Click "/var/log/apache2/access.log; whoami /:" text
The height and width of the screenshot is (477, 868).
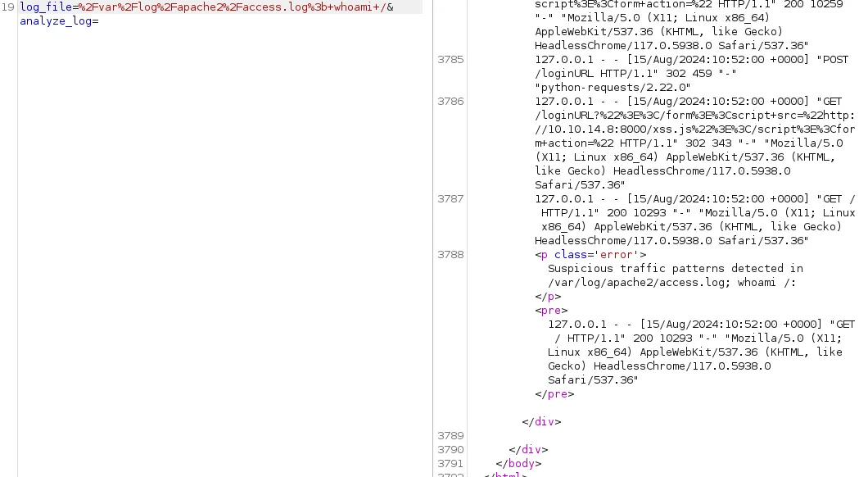[672, 283]
